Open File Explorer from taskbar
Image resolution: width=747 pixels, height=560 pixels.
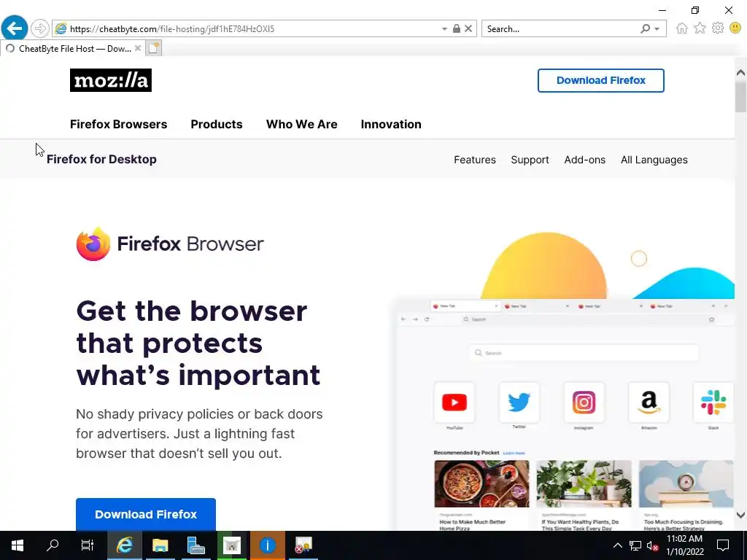pos(160,545)
